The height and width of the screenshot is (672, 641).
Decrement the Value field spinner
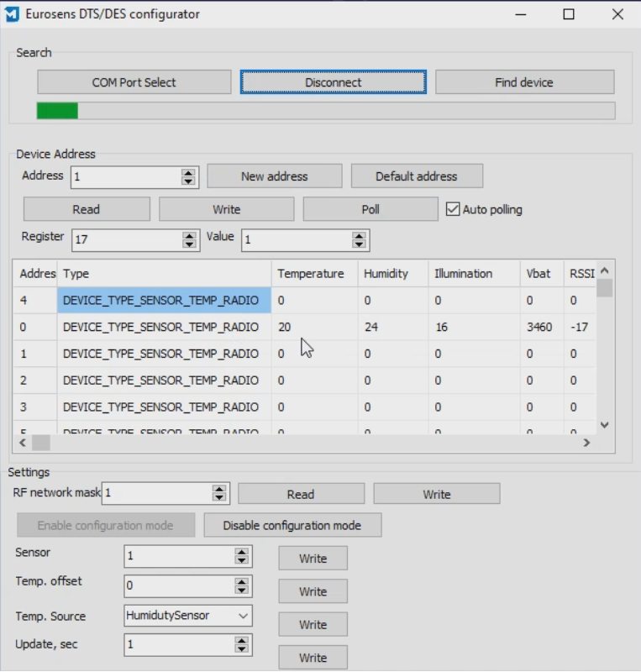click(359, 244)
